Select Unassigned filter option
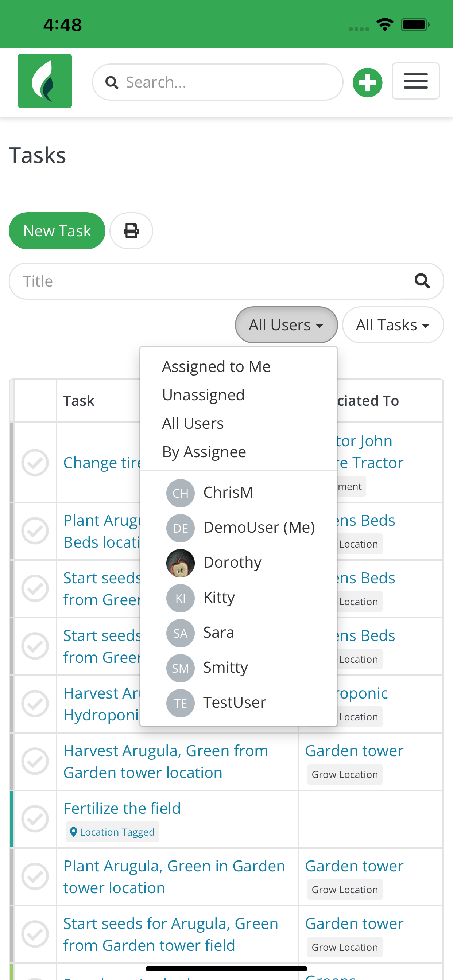This screenshot has width=453, height=980. pyautogui.click(x=203, y=395)
